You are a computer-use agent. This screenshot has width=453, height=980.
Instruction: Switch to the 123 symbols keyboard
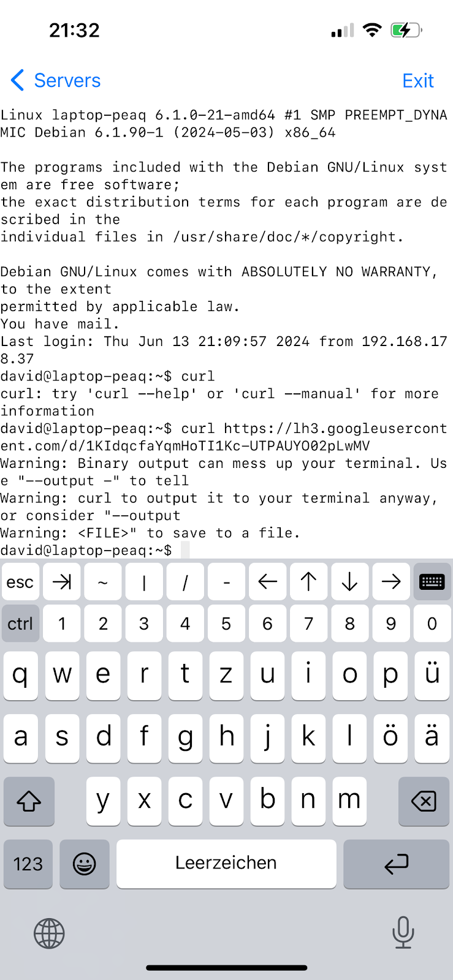coord(28,864)
